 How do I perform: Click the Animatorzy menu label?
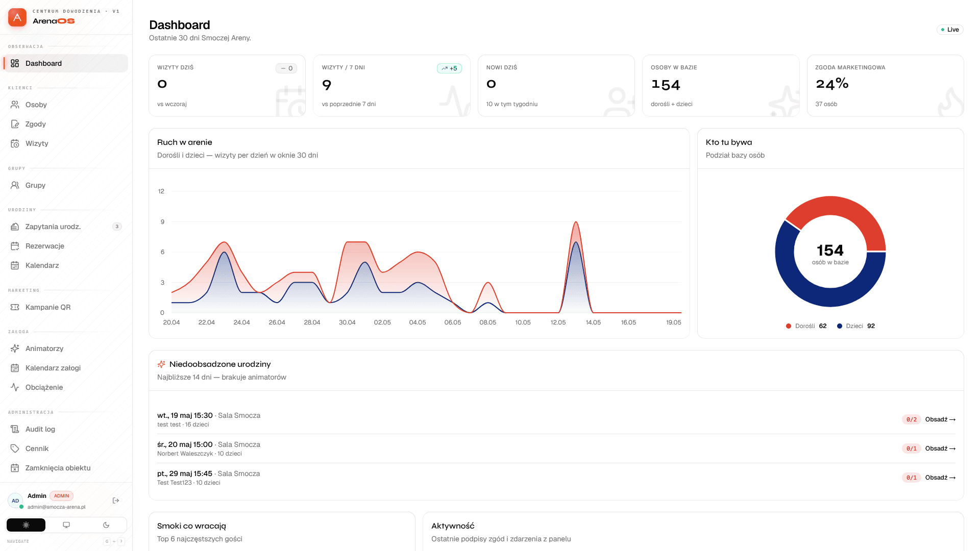44,348
